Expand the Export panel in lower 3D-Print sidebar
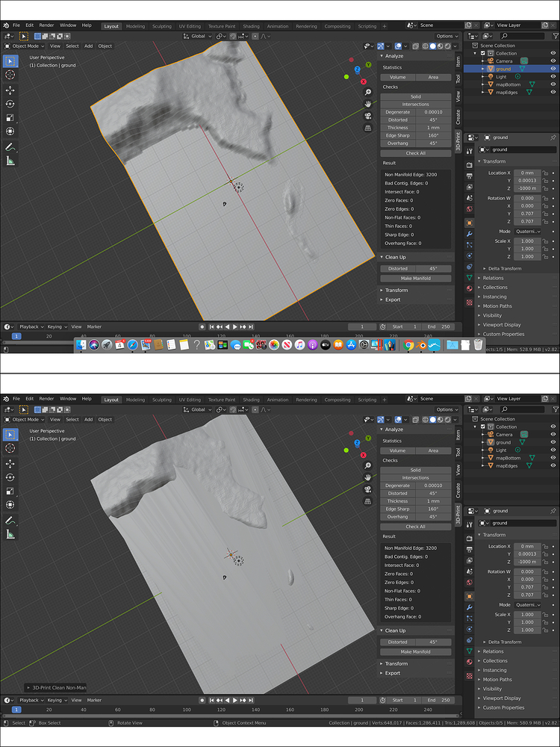 (393, 673)
